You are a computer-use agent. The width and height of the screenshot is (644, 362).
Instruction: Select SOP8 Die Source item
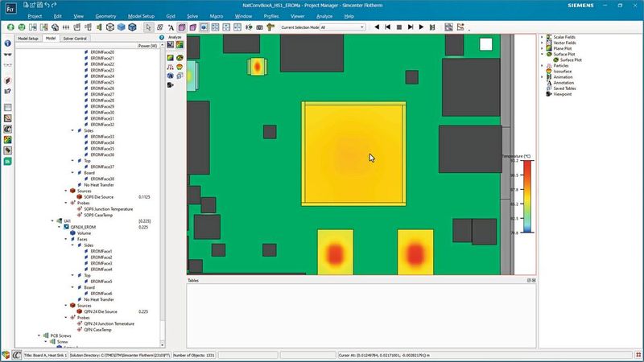(x=98, y=197)
